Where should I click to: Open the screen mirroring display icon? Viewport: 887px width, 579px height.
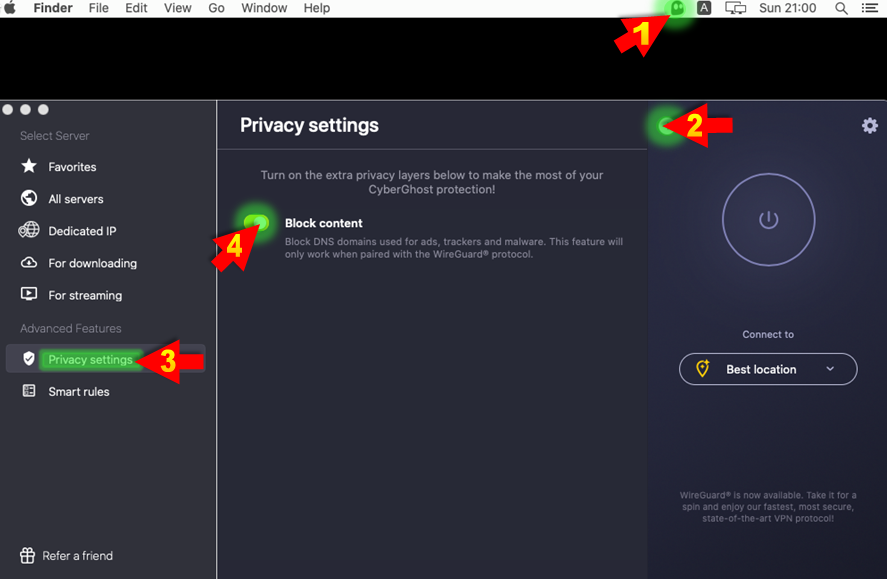(735, 8)
